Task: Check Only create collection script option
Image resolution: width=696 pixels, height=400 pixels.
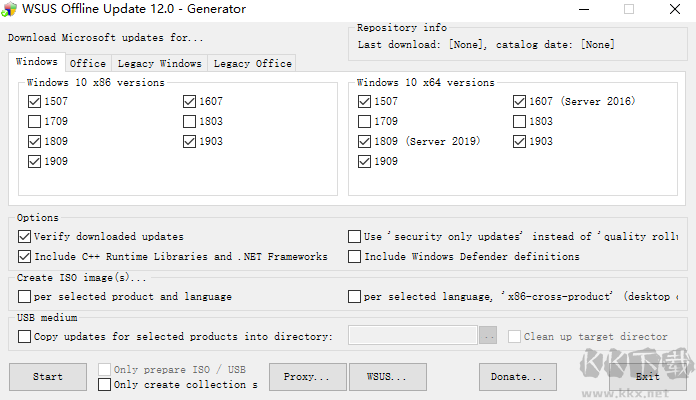Action: tap(104, 384)
